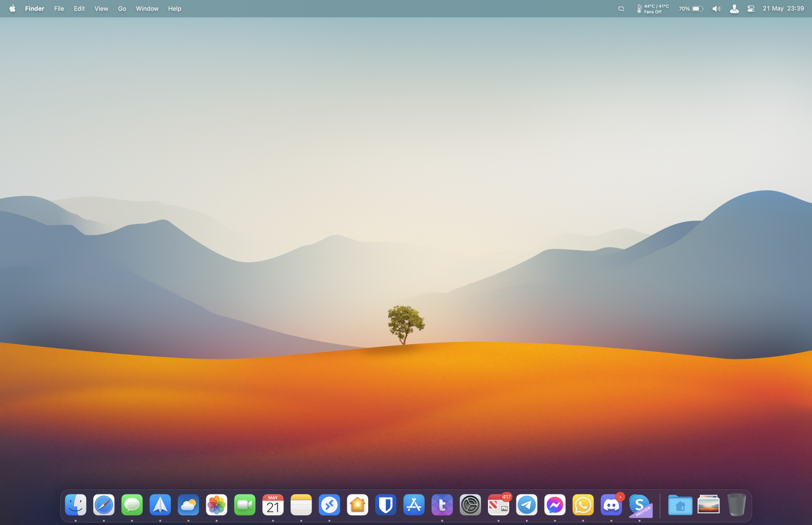812x525 pixels.
Task: Open Discord with notification badge
Action: pyautogui.click(x=611, y=505)
